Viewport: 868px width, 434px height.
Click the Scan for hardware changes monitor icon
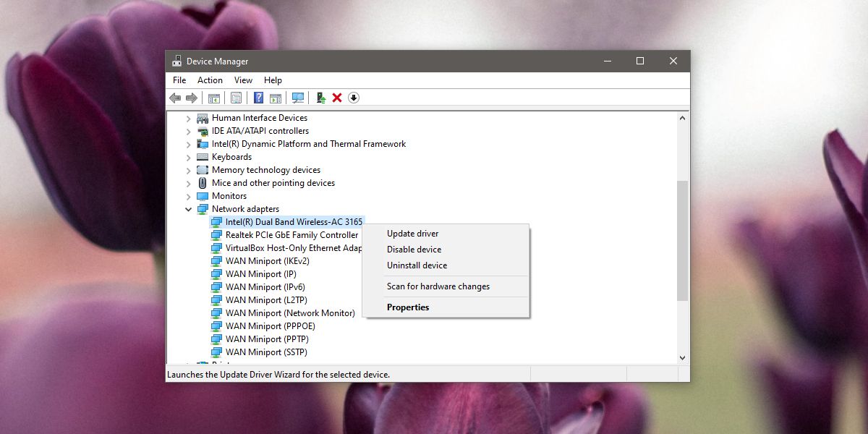298,98
